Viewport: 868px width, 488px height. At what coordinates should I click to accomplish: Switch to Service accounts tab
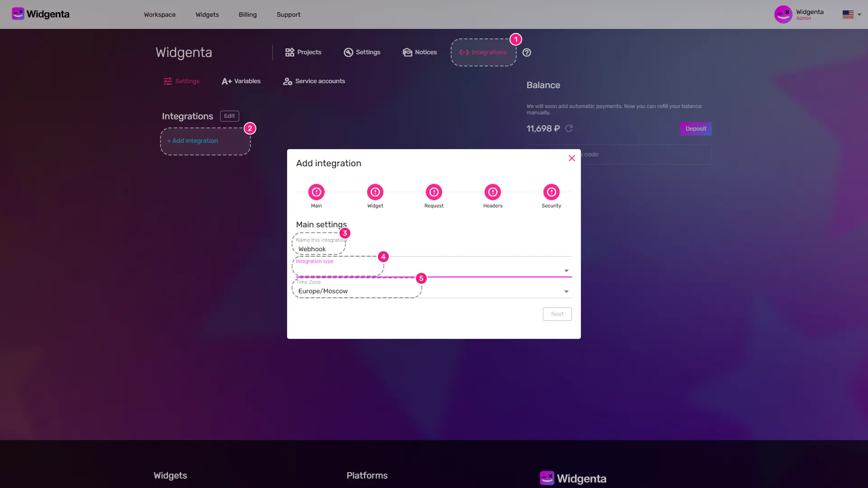pos(314,81)
